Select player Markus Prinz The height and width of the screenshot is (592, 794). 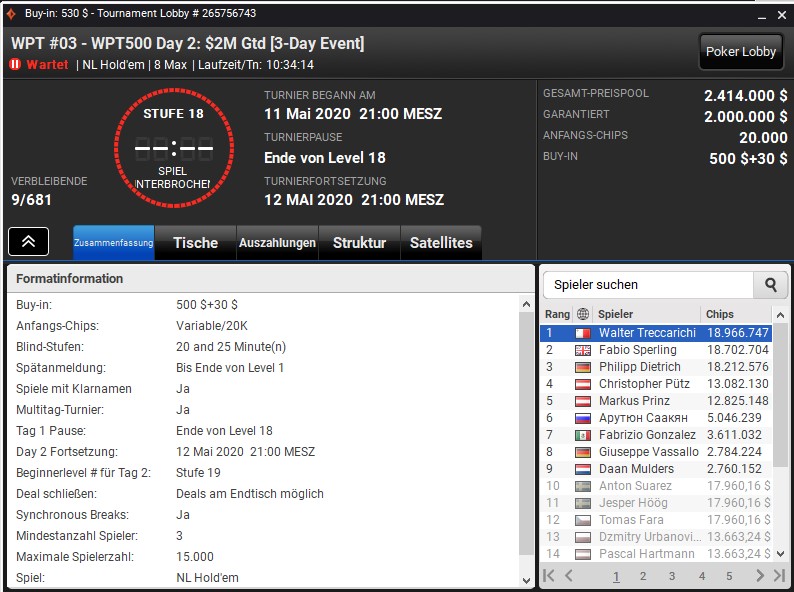coord(656,401)
